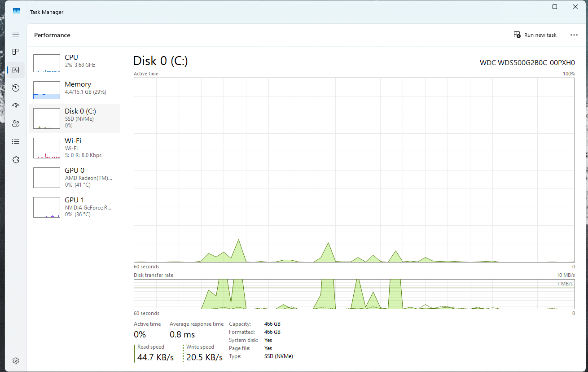Click the 0.8 ms average response value
The image size is (588, 372).
(x=182, y=334)
